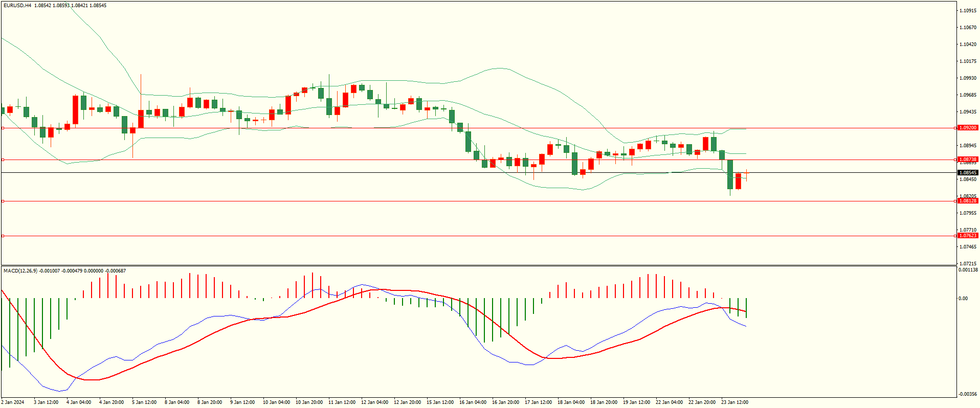The image size is (980, 408).
Task: Click the red 1.08128 price level tag
Action: (967, 201)
